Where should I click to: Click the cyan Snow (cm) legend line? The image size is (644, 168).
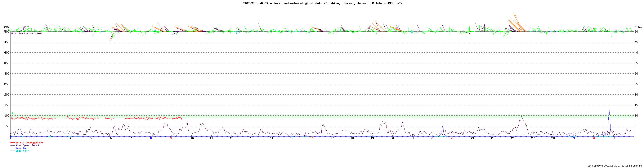pos(13,151)
